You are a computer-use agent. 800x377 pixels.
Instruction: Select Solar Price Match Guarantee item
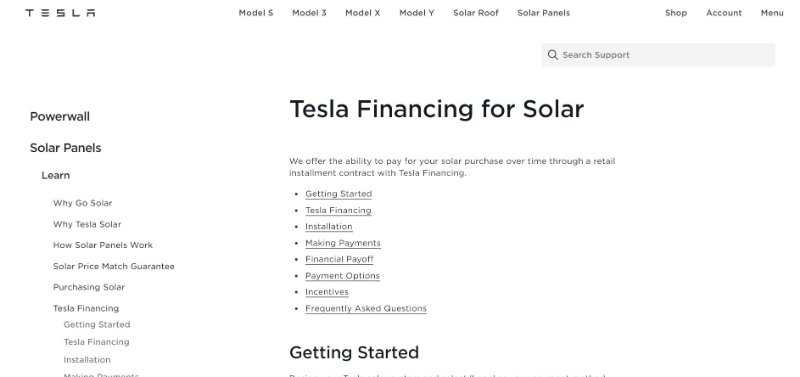click(x=114, y=266)
